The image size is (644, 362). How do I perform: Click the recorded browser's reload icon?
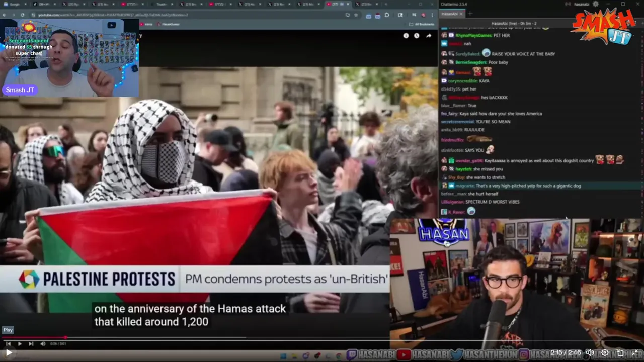22,15
